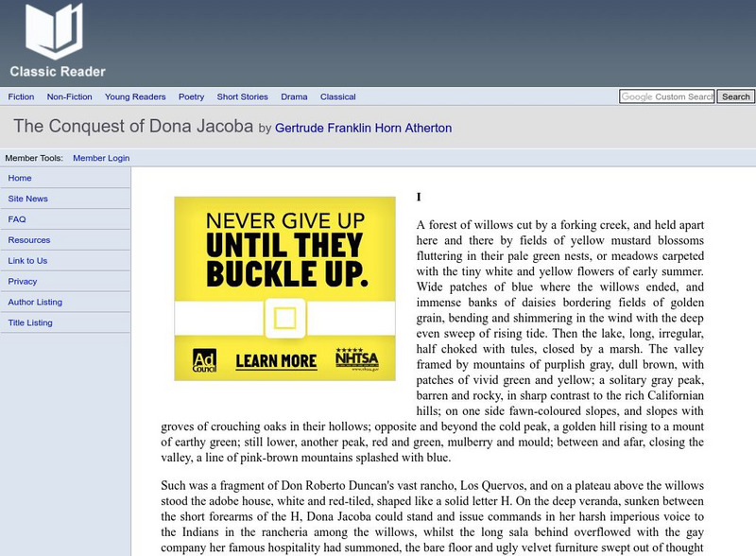Open the FAQ page
Image resolution: width=756 pixels, height=556 pixels.
point(17,219)
